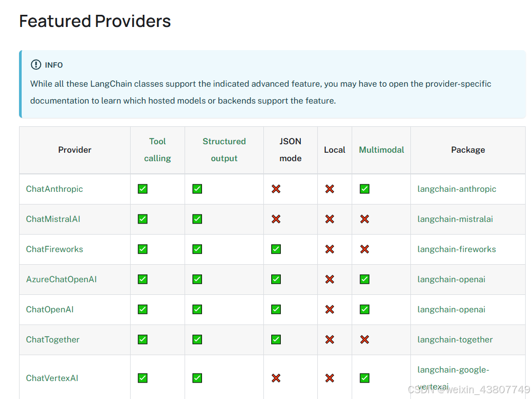Click ChatFireworks Multimodal red cross
Screen dimensions: 532x399
(365, 249)
